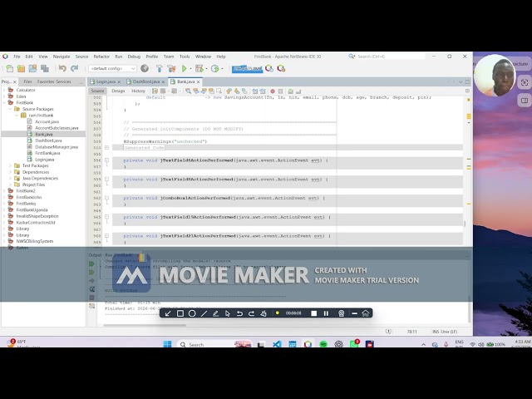Image resolution: width=532 pixels, height=399 pixels.
Task: Open the Services panel tab
Action: click(63, 81)
